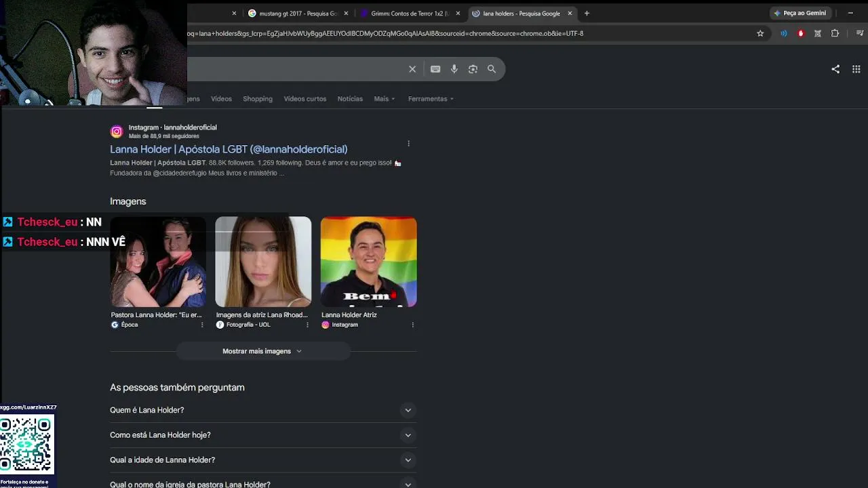Image resolution: width=868 pixels, height=488 pixels.
Task: Click the 'Mais de 88,9 mil seguidores' text
Action: (164, 136)
